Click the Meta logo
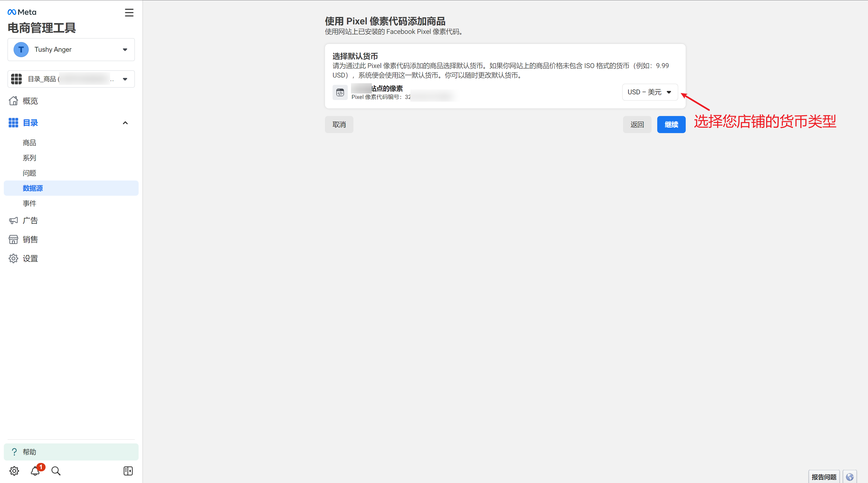 pyautogui.click(x=22, y=12)
